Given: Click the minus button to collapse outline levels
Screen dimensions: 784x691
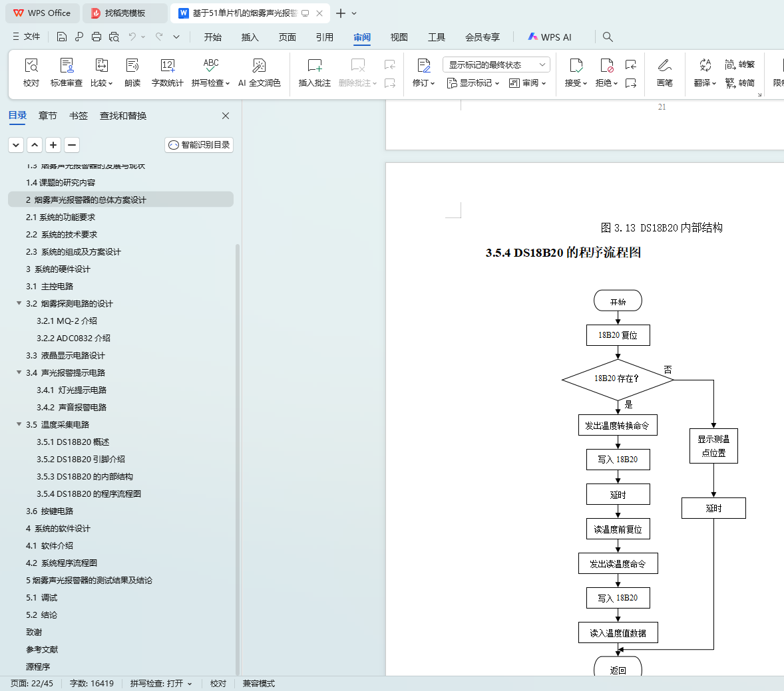Looking at the screenshot, I should [x=72, y=145].
